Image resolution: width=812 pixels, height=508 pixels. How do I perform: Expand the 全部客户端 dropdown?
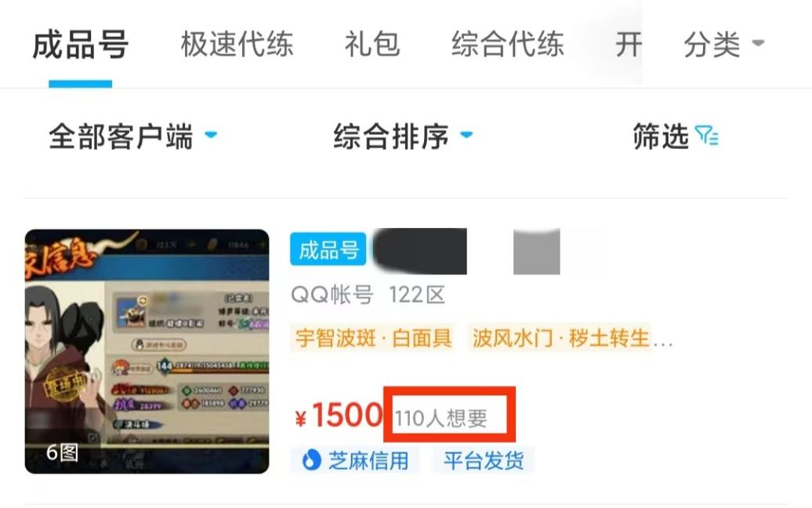coord(132,136)
